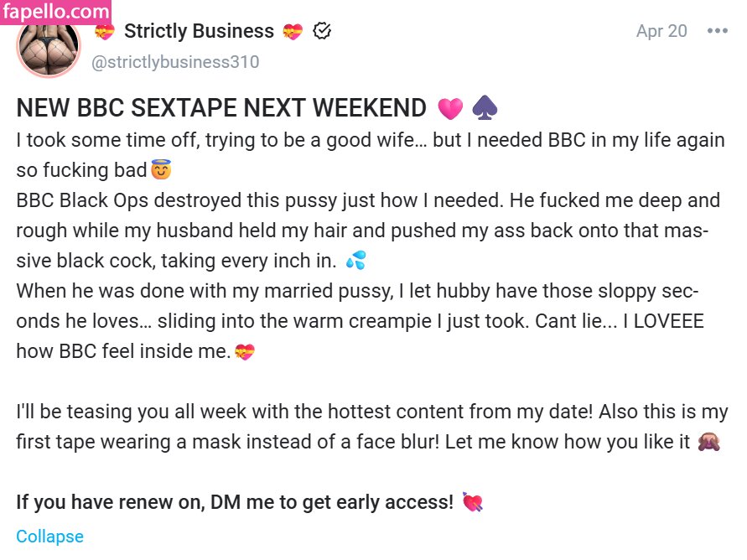The width and height of the screenshot is (747, 560).
Task: Click the ribbon heart emoji before the name
Action: (x=104, y=32)
